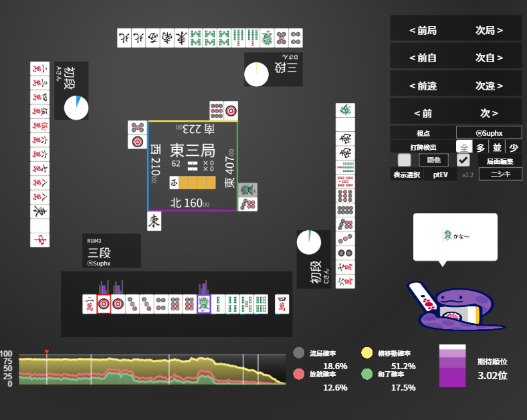Image resolution: width=527 pixels, height=420 pixels.
Task: Click player A's pie chart
Action: pyautogui.click(x=76, y=108)
